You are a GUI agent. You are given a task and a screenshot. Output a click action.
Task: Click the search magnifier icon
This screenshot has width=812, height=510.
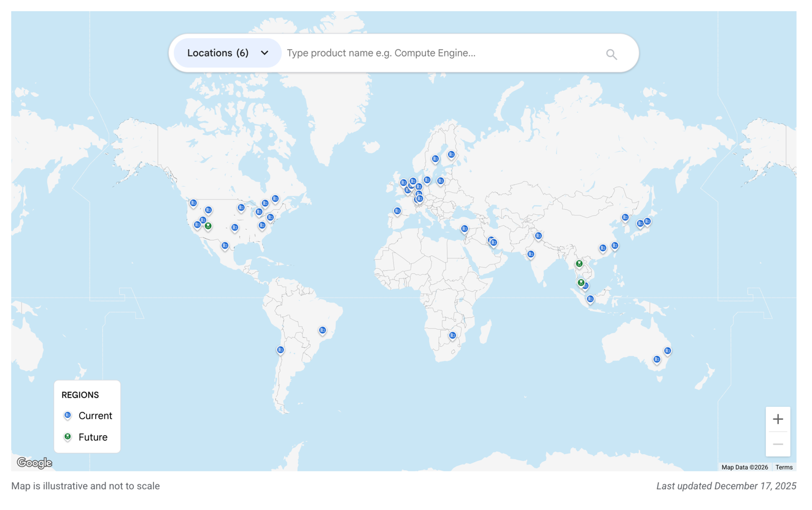[x=611, y=53]
